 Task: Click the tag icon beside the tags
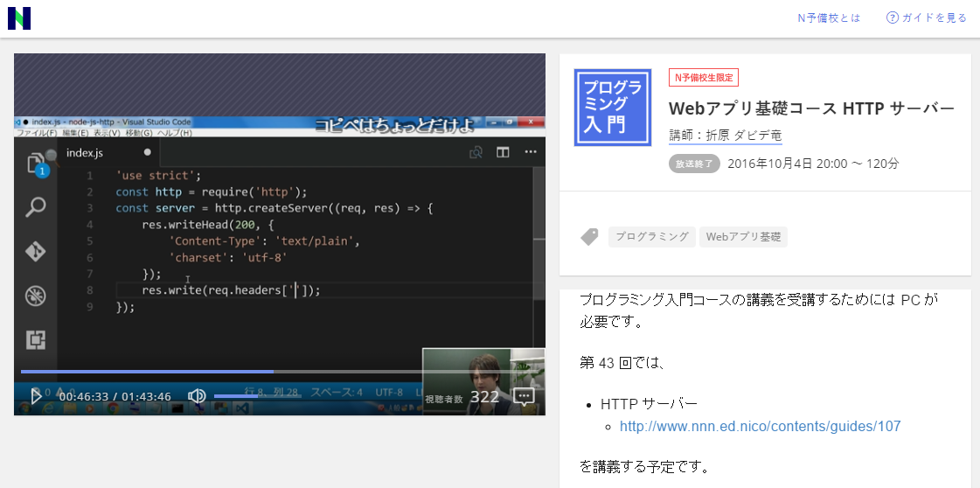coord(589,237)
